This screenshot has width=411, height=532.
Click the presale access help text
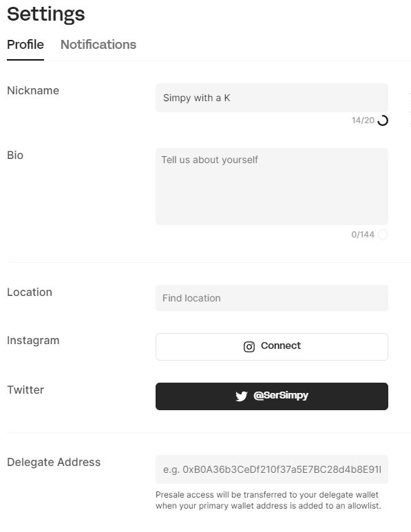point(268,500)
